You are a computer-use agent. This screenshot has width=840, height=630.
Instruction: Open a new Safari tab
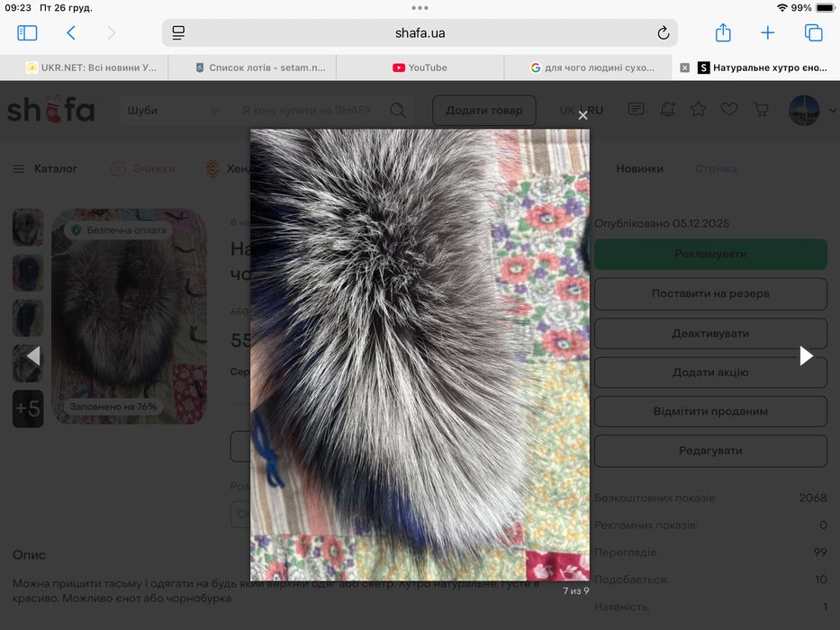tap(768, 33)
